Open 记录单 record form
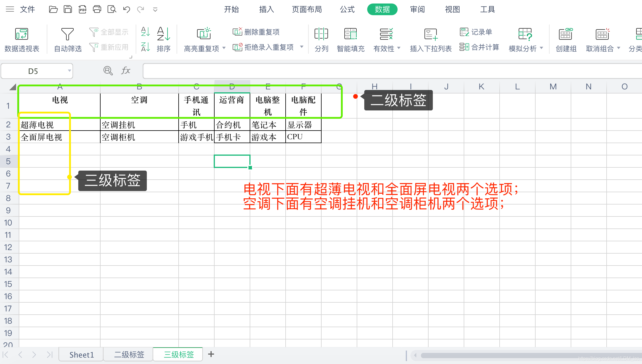 476,32
